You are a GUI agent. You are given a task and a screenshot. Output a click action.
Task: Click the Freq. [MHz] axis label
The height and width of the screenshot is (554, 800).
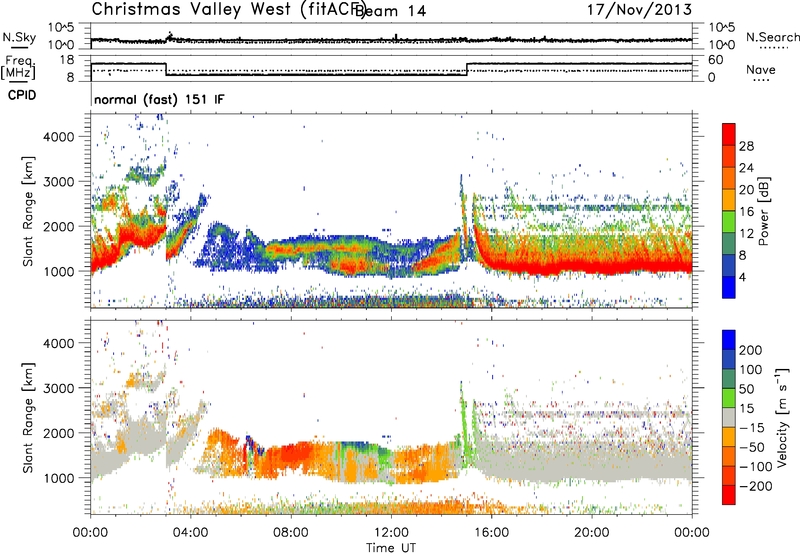point(18,67)
